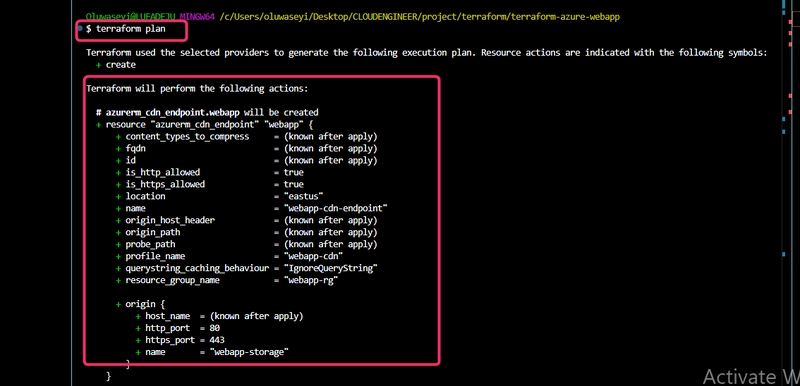Click the resource_group_name value "webapp-rg"
This screenshot has width=800, height=386.
pos(311,280)
